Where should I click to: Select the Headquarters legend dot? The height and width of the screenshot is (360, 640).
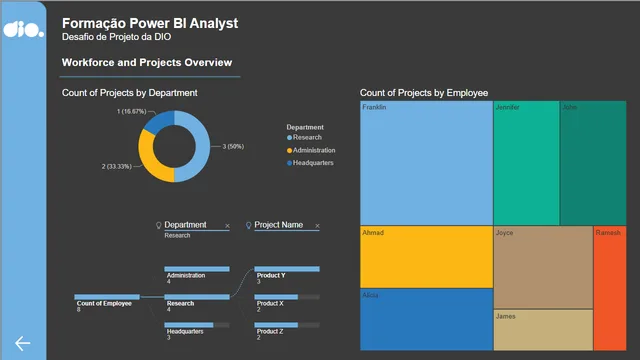click(289, 163)
